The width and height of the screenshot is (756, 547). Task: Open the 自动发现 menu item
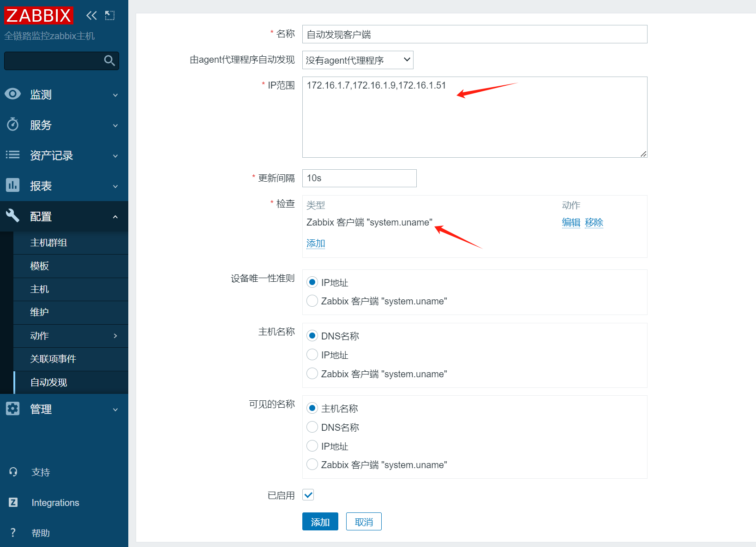pos(71,382)
